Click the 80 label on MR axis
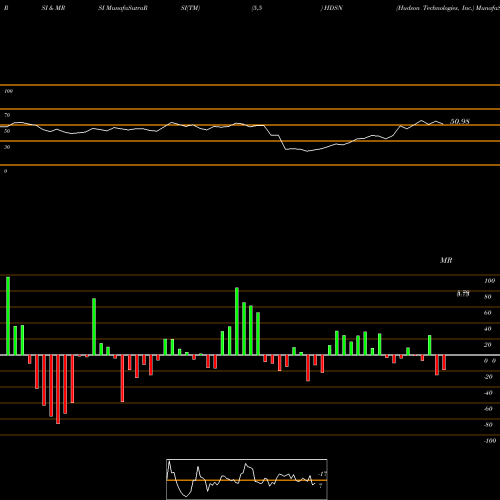Screen dimensions: 500x500 (x=488, y=297)
